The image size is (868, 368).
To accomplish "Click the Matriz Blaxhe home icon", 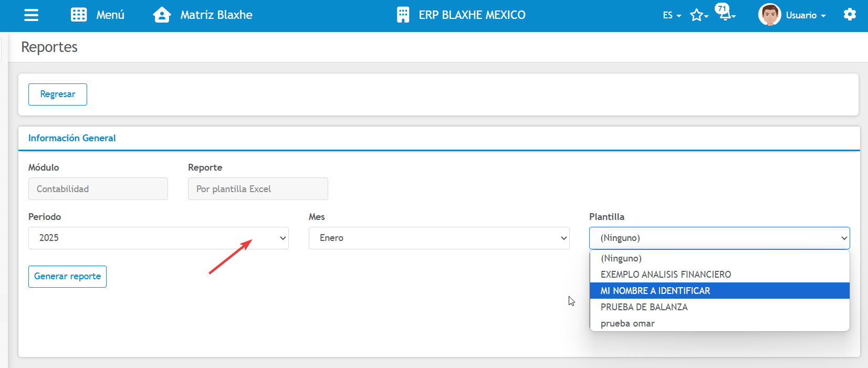I will tap(162, 15).
